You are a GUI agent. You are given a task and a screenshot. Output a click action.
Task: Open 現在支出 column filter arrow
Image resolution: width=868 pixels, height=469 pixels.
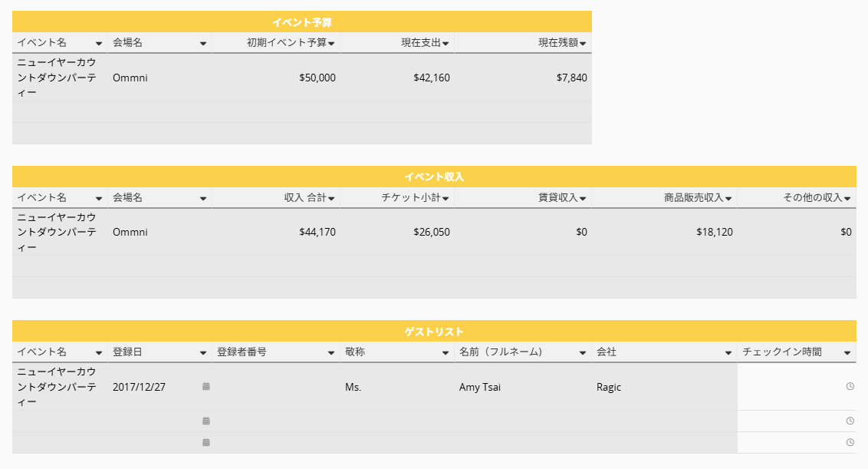[446, 43]
